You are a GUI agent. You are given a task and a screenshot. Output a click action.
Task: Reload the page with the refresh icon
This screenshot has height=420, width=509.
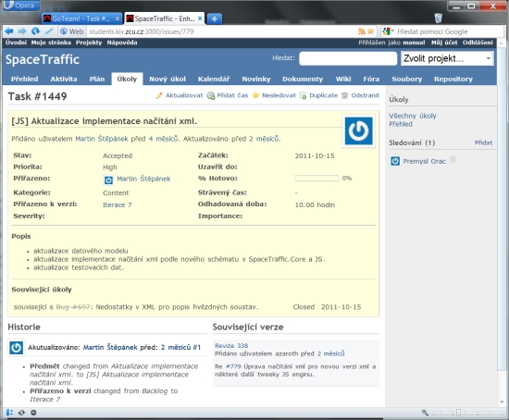coord(35,31)
